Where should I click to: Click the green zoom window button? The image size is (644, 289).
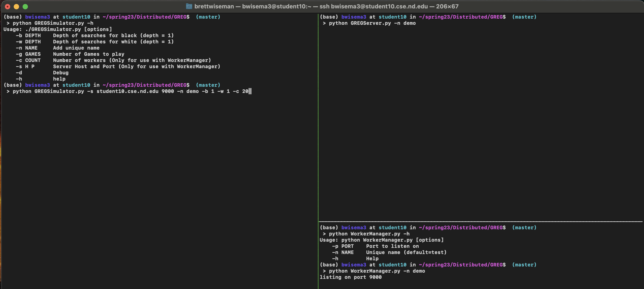coord(25,6)
